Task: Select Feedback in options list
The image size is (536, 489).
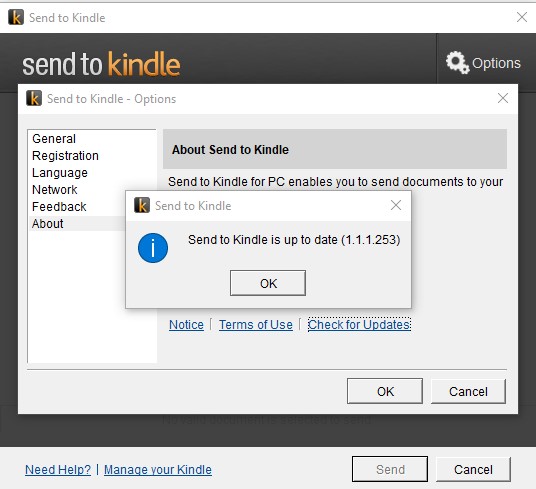Action: (59, 207)
